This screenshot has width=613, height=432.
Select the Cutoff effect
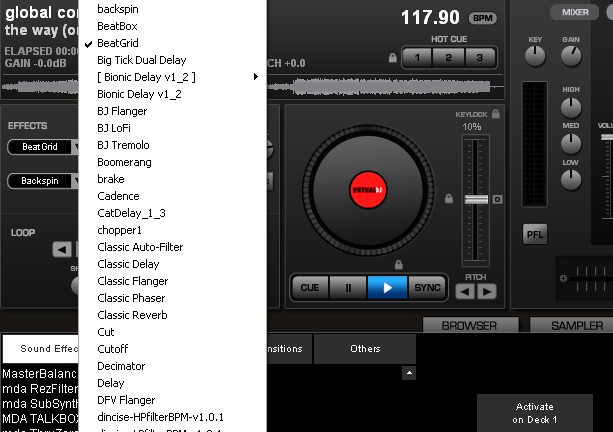pos(172,349)
